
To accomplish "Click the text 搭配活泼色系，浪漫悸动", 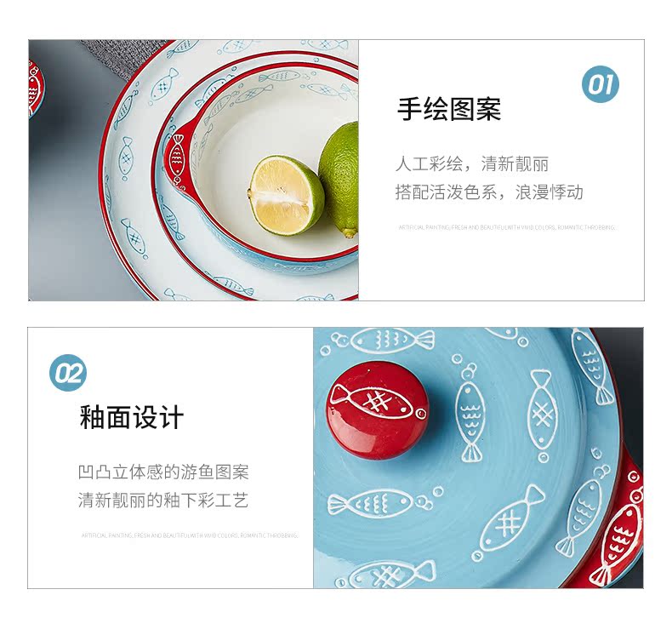I will pyautogui.click(x=489, y=192).
